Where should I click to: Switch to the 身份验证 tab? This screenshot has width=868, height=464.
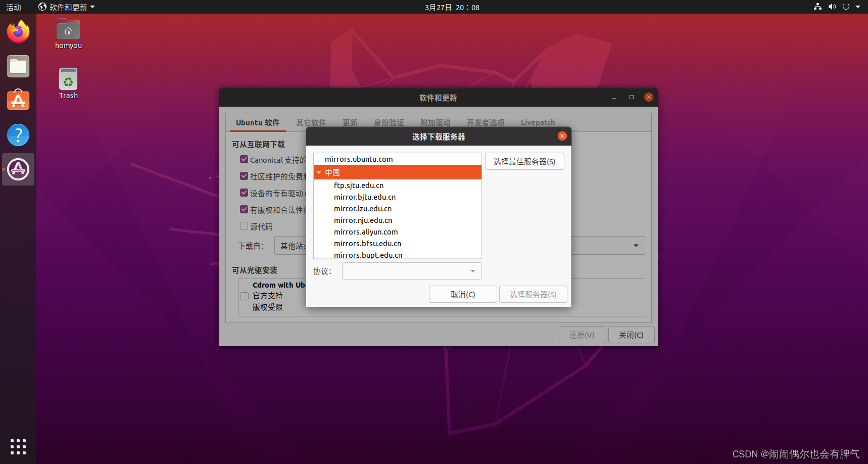click(389, 122)
